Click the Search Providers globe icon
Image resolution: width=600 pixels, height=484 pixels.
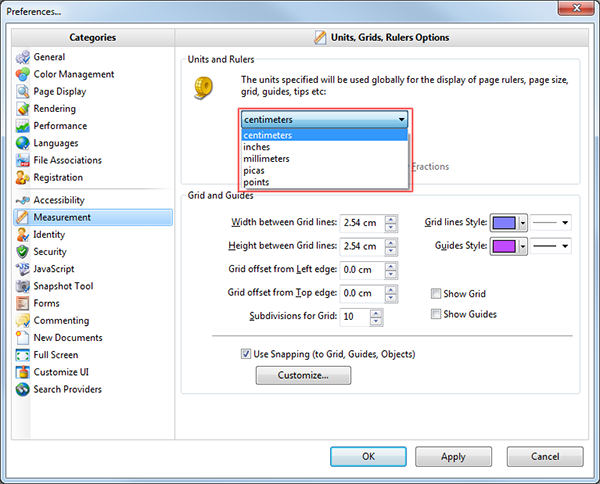[x=23, y=389]
